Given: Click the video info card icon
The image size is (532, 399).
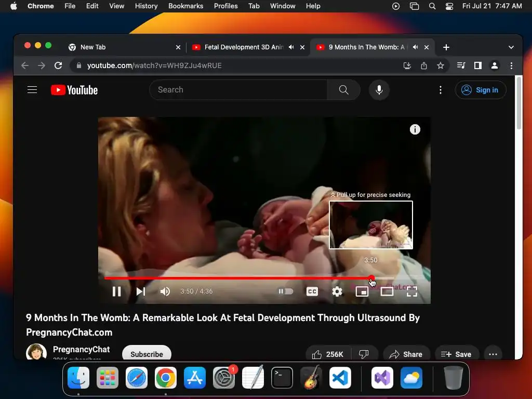Looking at the screenshot, I should pos(415,129).
